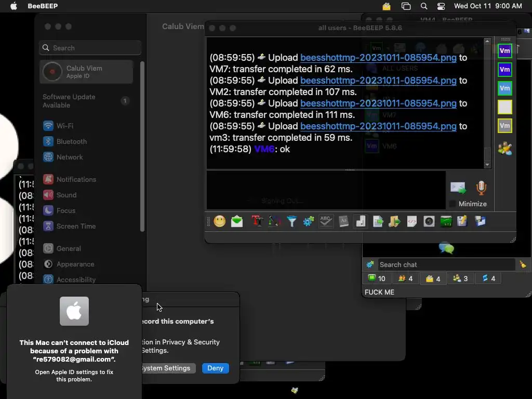Screen dimensions: 532x399
Task: Click the send folder icon
Action: tap(395, 221)
